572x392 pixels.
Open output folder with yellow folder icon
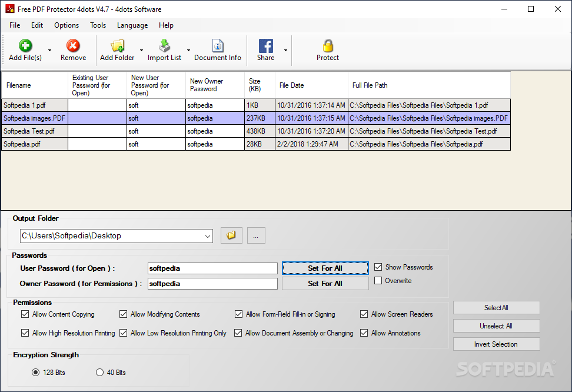(x=231, y=235)
